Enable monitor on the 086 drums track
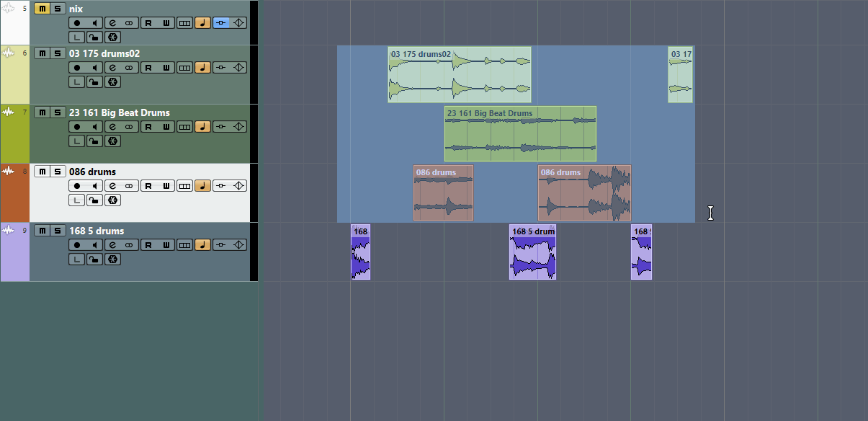Screen dimensions: 868x421 tap(94, 186)
